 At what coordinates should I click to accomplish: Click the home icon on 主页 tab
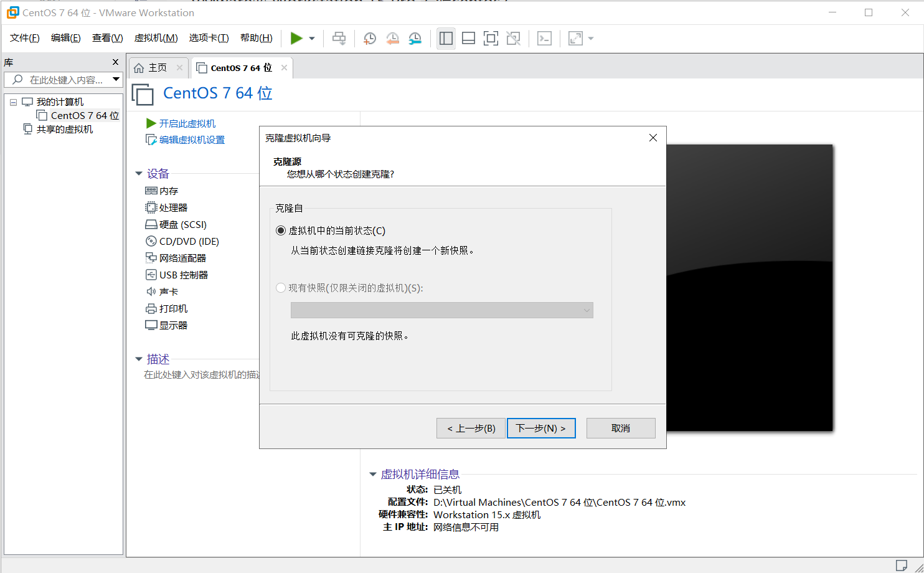[139, 68]
